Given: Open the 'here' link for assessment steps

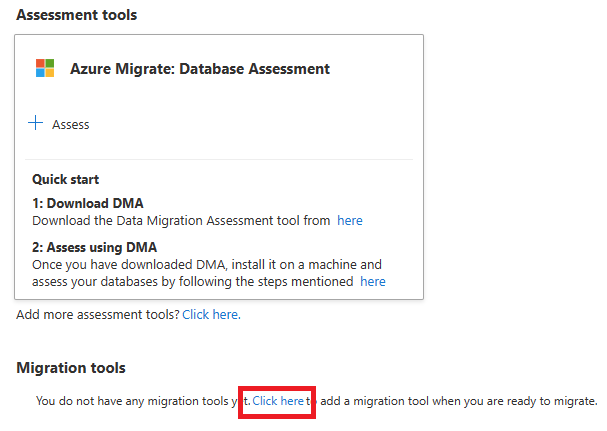Looking at the screenshot, I should 373,281.
